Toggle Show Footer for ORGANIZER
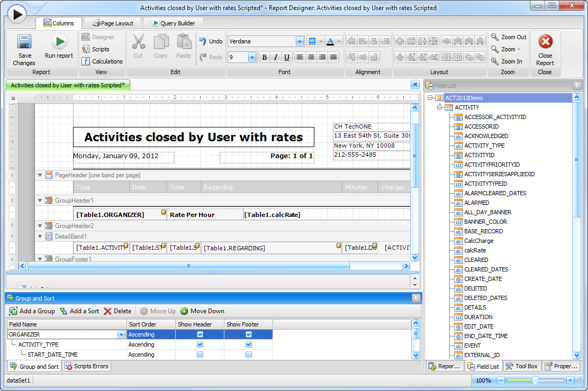 tap(249, 334)
